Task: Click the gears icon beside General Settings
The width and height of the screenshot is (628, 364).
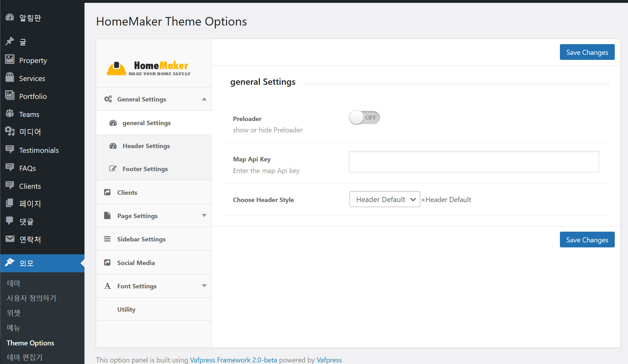Action: point(108,99)
